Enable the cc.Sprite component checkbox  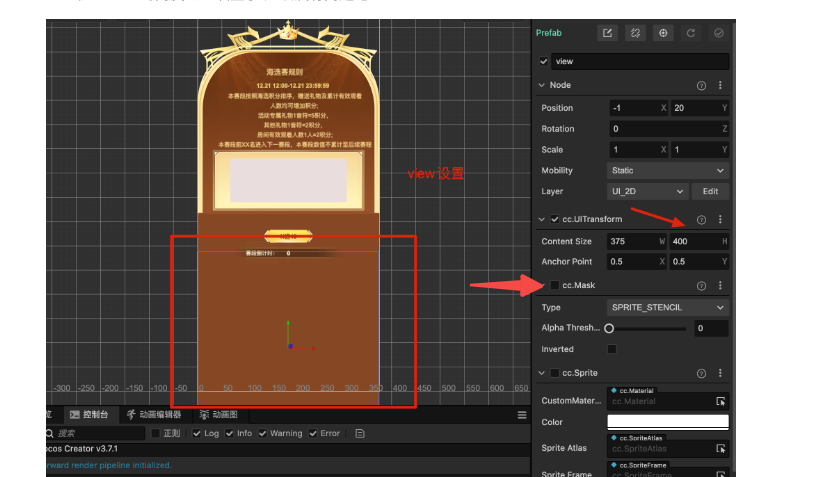(555, 373)
